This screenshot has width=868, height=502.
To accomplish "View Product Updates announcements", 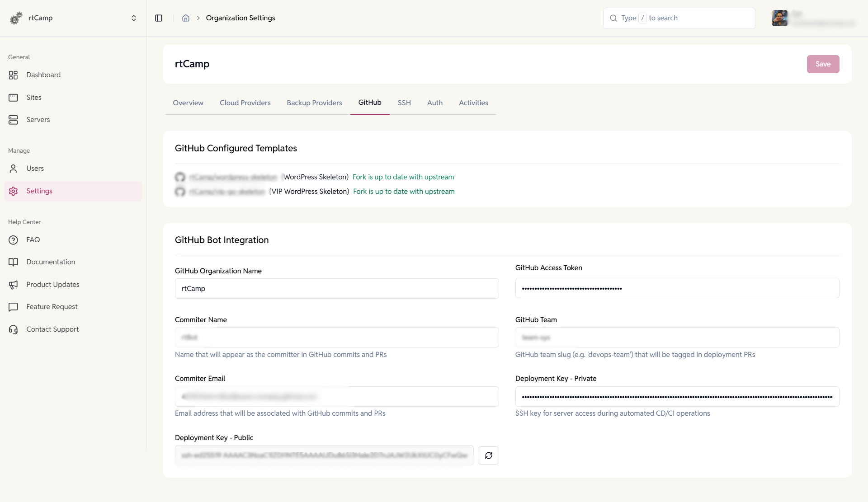I will coord(52,284).
